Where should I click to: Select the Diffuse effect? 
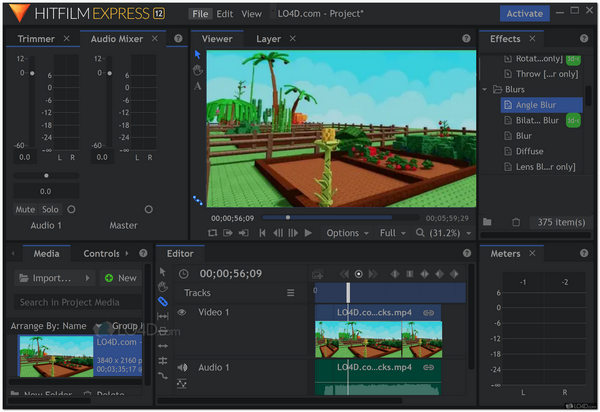pyautogui.click(x=529, y=151)
